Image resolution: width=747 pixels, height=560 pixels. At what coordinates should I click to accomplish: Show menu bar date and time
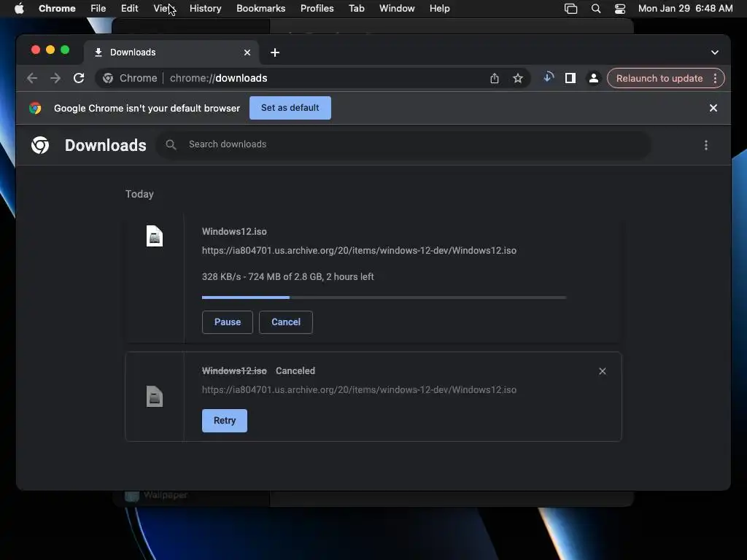[685, 8]
